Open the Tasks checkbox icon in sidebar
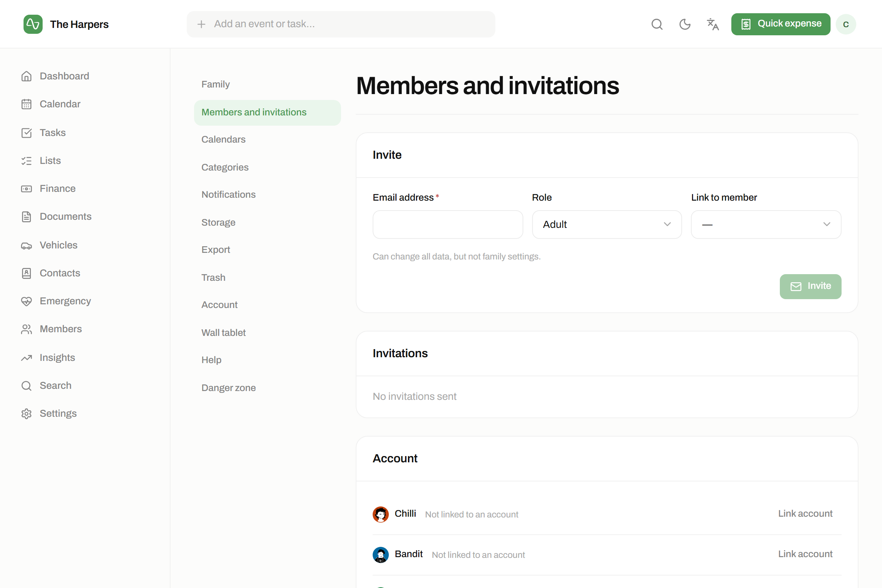882x588 pixels. coord(26,133)
